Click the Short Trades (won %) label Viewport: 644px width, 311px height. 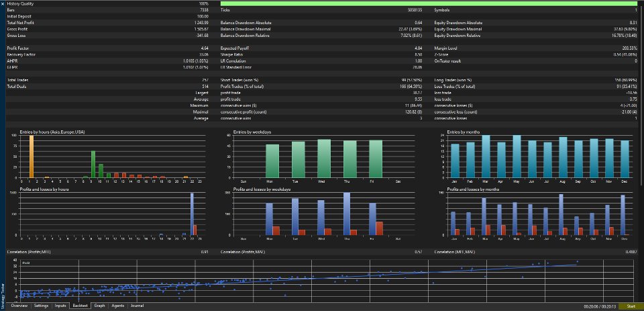(239, 80)
